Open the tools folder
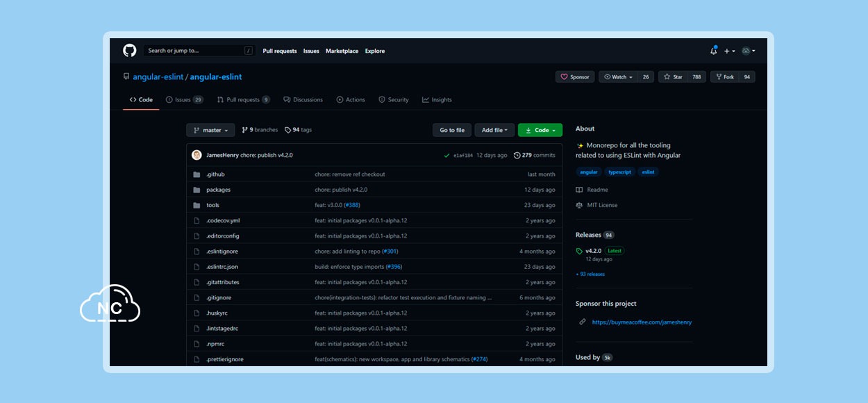Viewport: 868px width, 403px height. coord(212,205)
